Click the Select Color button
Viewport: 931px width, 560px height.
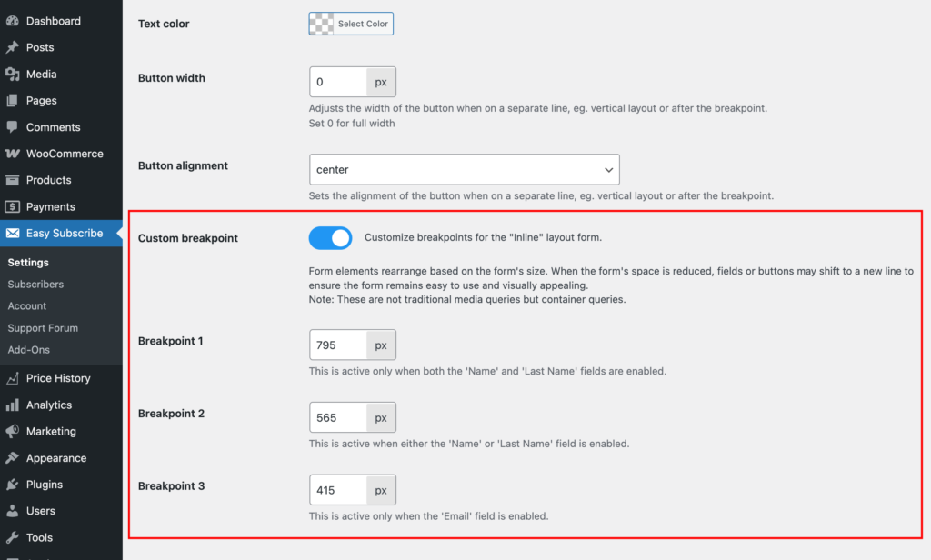click(363, 24)
